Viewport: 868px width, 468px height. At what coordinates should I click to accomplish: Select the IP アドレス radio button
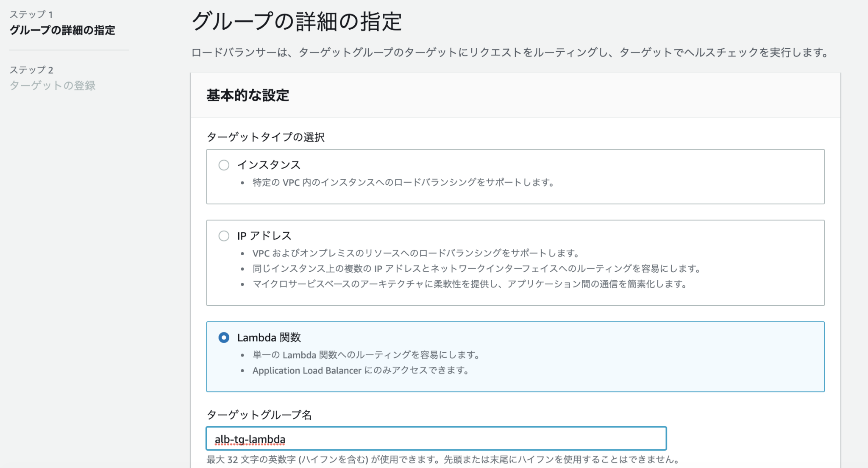pyautogui.click(x=224, y=236)
